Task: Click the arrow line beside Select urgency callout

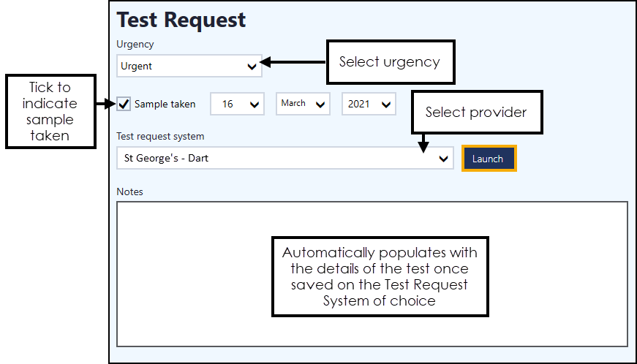Action: point(293,62)
